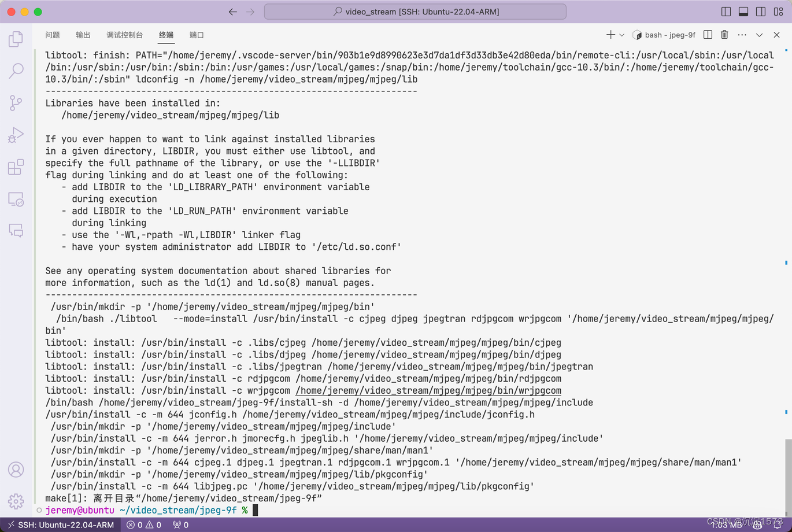
Task: Open the underlined bin/wrjpgcom path link
Action: (x=428, y=390)
